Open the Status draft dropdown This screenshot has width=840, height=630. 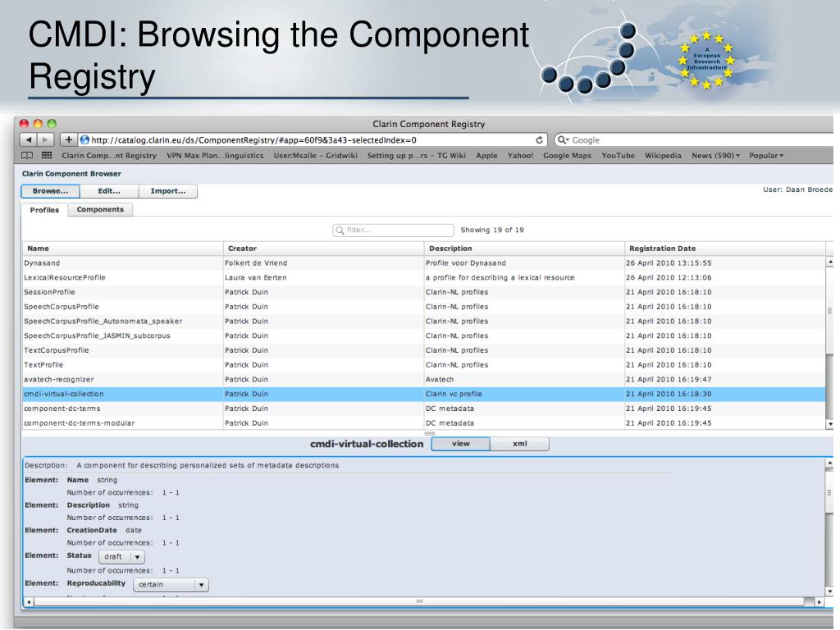point(121,557)
